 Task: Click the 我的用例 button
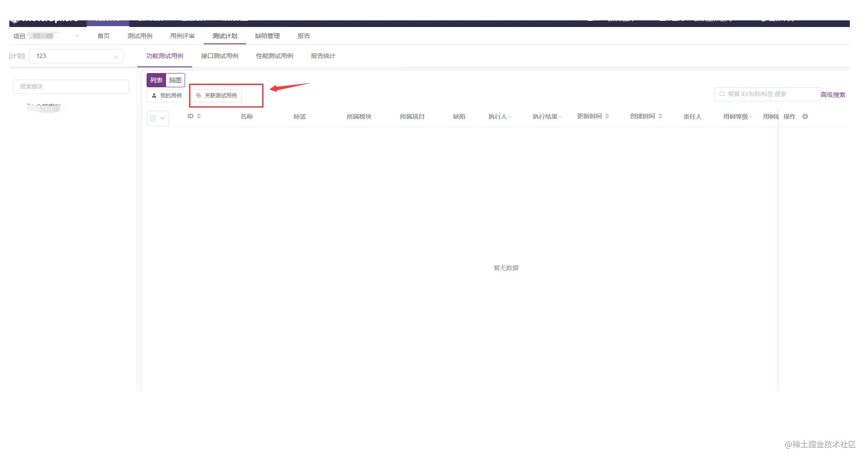pyautogui.click(x=167, y=95)
